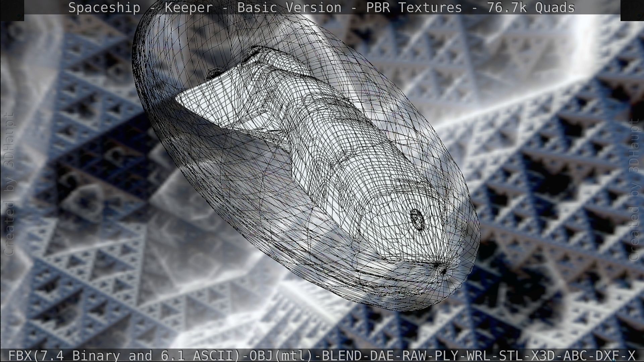
Task: Click "Basic Version" in the title
Action: coord(289,7)
